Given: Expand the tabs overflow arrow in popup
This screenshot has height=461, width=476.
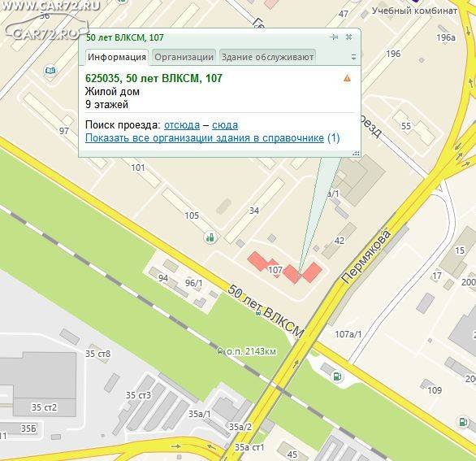Looking at the screenshot, I should click(x=353, y=57).
